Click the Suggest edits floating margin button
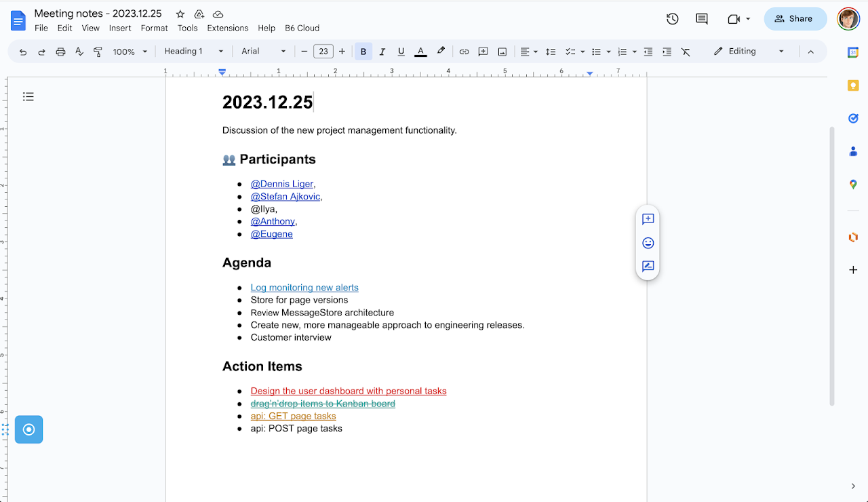Image resolution: width=868 pixels, height=502 pixels. pyautogui.click(x=648, y=267)
